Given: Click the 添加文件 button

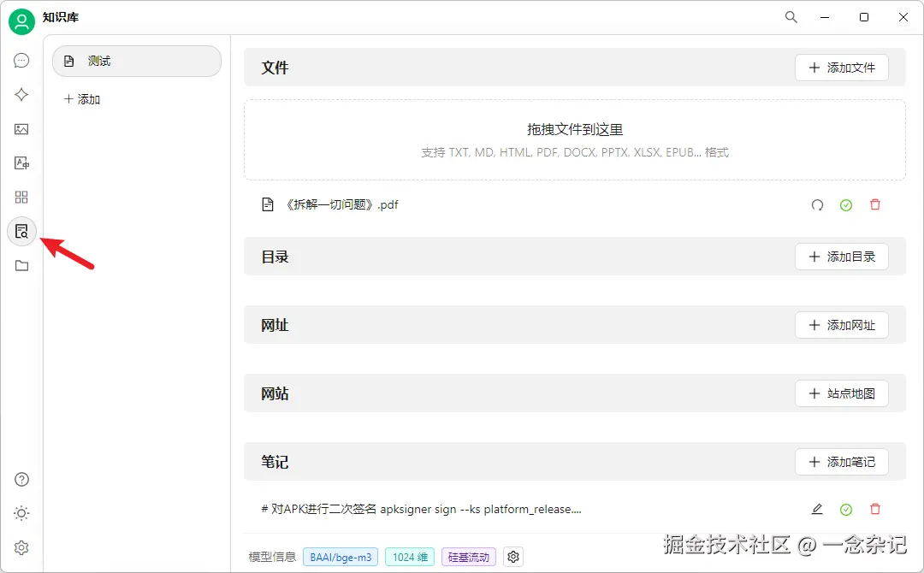Looking at the screenshot, I should coord(842,68).
